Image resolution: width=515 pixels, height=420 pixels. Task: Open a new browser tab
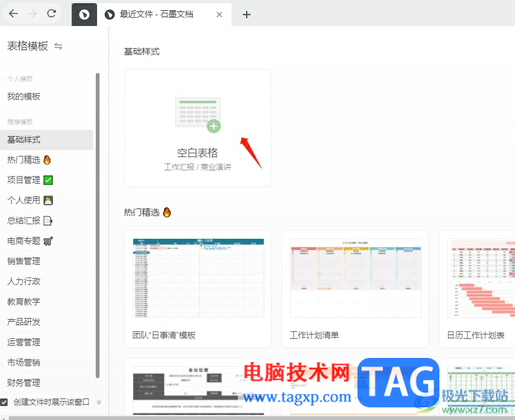[x=247, y=15]
